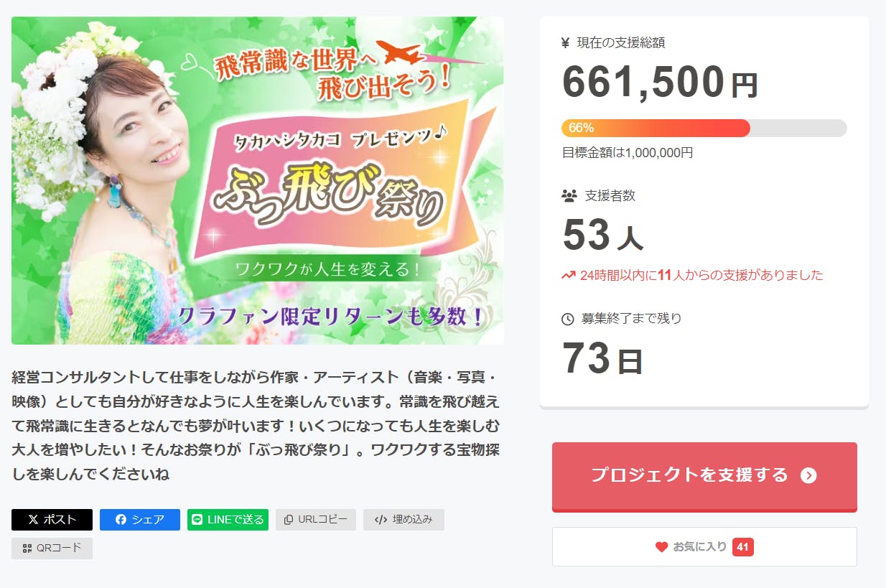Screen dimensions: 886x588
Task: Click the embed code icon beside 埋め込み
Action: (x=381, y=520)
